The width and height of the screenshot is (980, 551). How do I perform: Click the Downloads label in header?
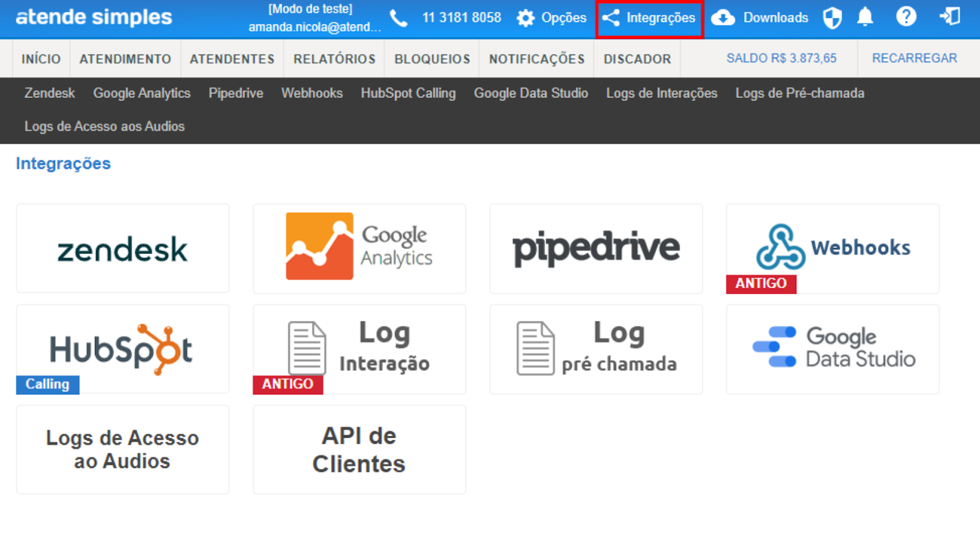tap(775, 18)
